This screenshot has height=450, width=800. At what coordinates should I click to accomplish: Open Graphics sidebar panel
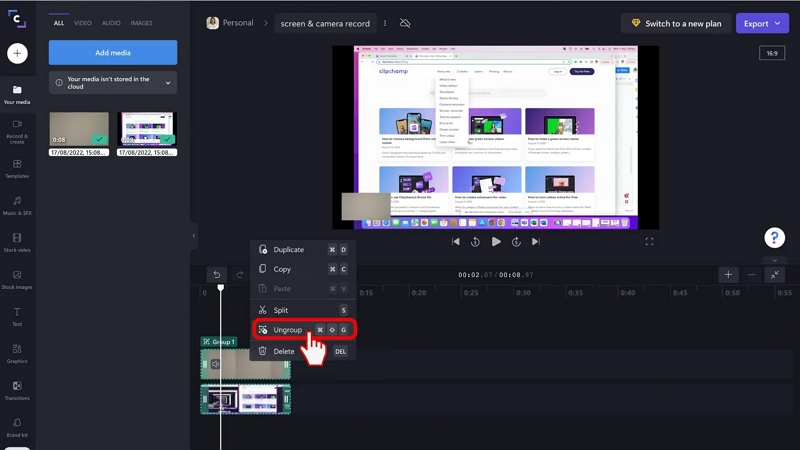click(17, 354)
